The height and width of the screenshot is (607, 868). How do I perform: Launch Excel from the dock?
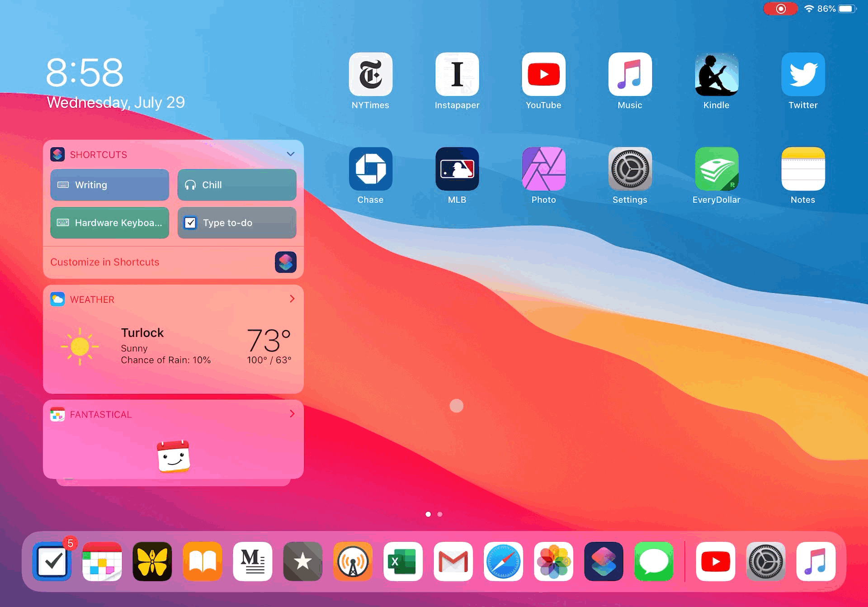coord(403,561)
